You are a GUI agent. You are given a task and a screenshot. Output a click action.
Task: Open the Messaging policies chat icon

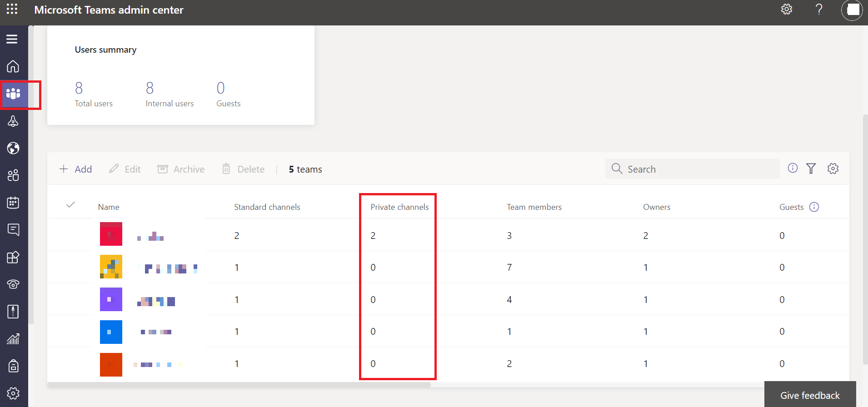pyautogui.click(x=13, y=230)
